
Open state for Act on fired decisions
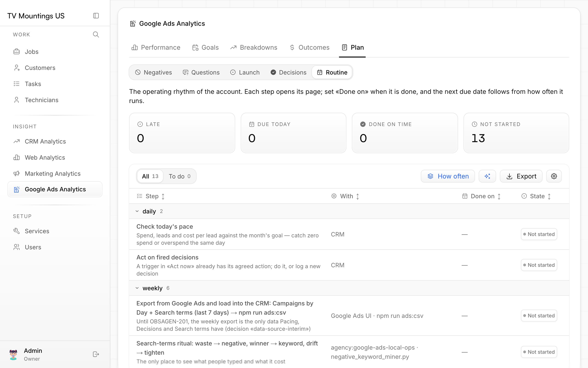point(539,265)
